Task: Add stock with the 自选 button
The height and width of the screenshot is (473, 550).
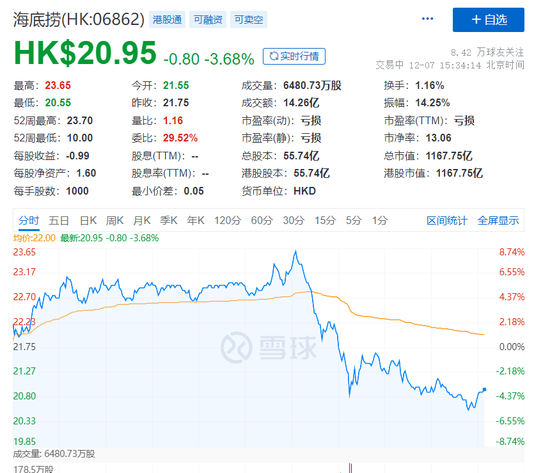Action: 488,20
